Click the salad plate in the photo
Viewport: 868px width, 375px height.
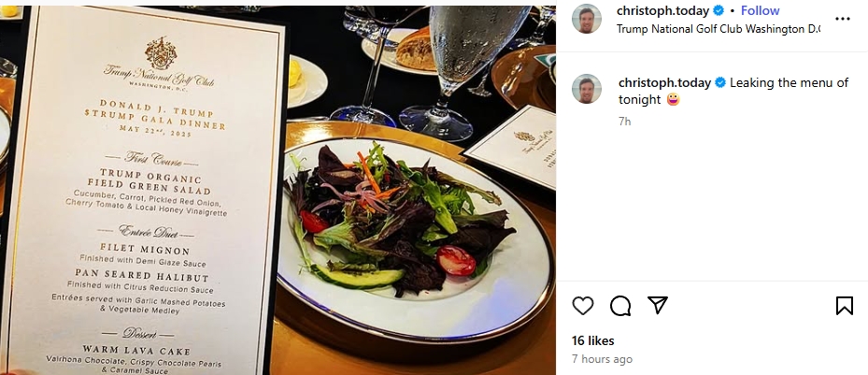click(x=416, y=238)
